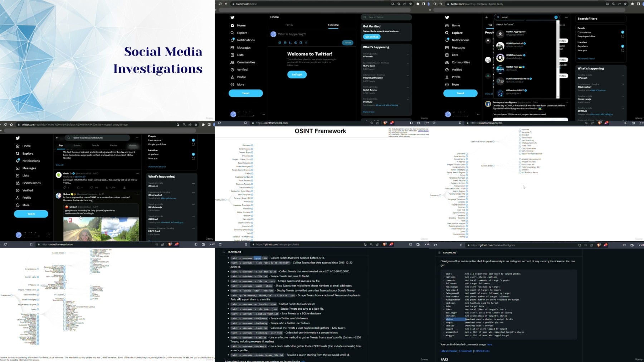This screenshot has height=362, width=644.
Task: Open the more menu on david D.'s tweet
Action: 138,173
